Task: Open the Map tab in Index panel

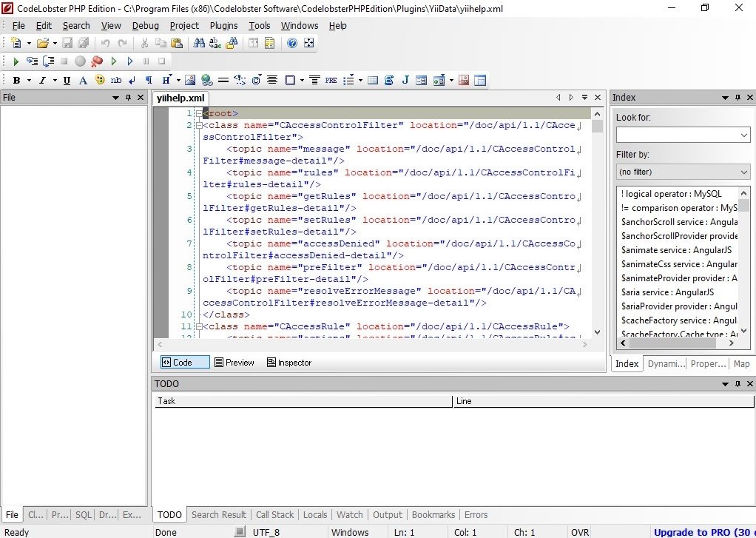Action: click(741, 364)
